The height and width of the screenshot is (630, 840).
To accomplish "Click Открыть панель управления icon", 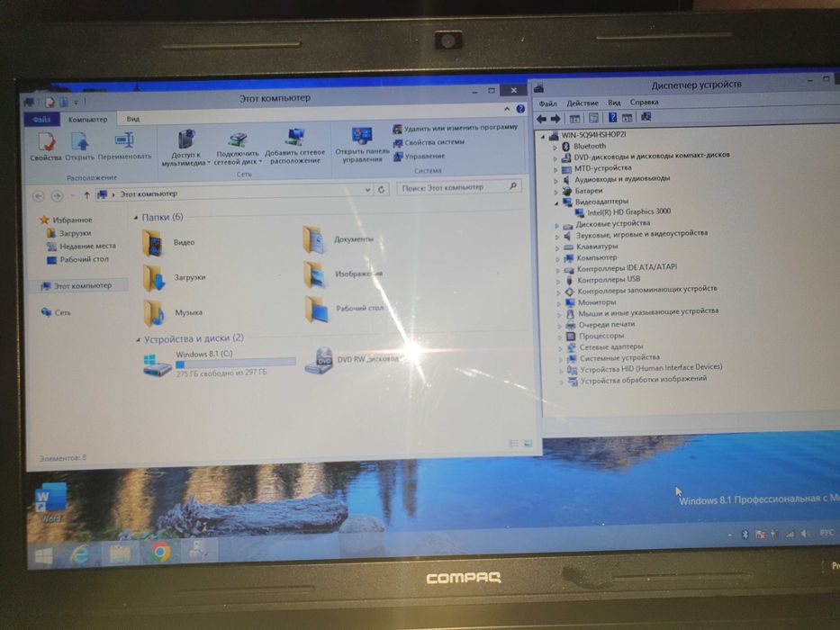I will click(362, 145).
